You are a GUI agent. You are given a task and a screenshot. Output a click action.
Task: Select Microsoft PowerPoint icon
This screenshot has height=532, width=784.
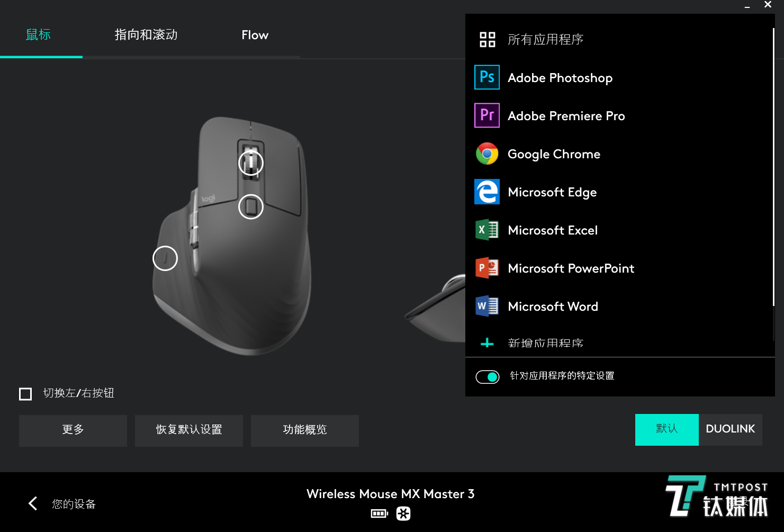point(487,268)
